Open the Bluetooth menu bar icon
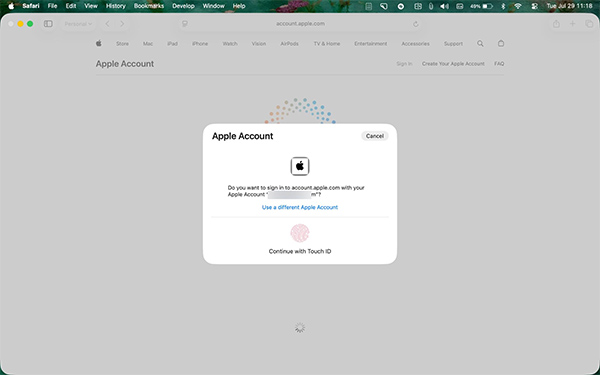The width and height of the screenshot is (600, 375). 503,6
